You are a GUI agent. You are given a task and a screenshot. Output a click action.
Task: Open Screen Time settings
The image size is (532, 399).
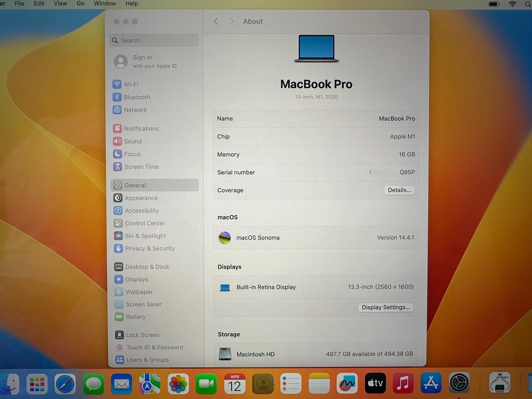click(x=142, y=167)
